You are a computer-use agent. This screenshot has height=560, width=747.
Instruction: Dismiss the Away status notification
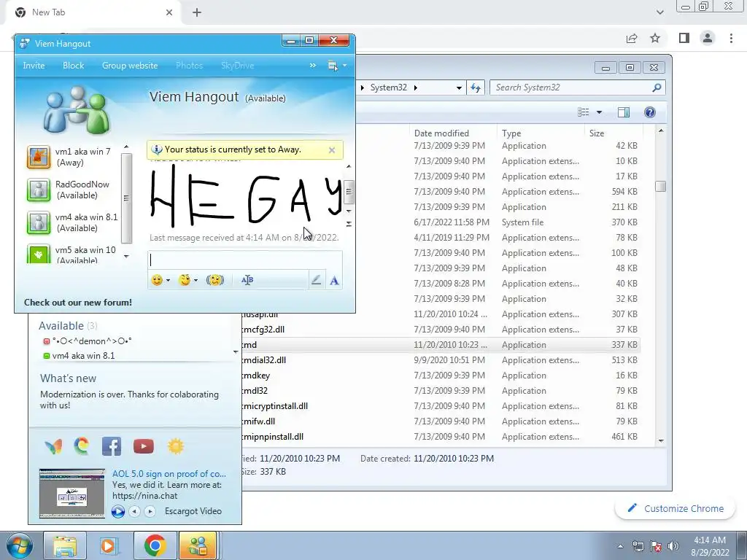332,150
